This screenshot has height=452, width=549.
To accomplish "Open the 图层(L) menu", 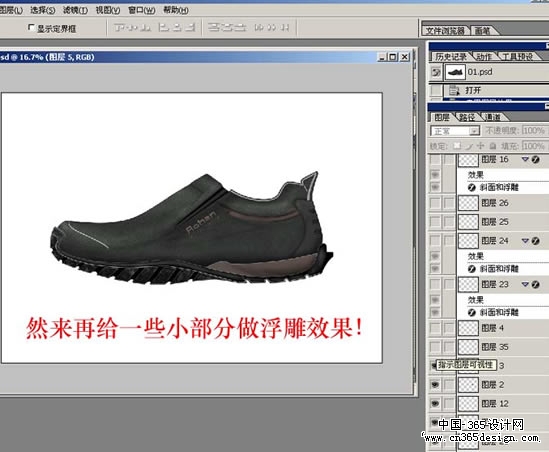I will [11, 10].
